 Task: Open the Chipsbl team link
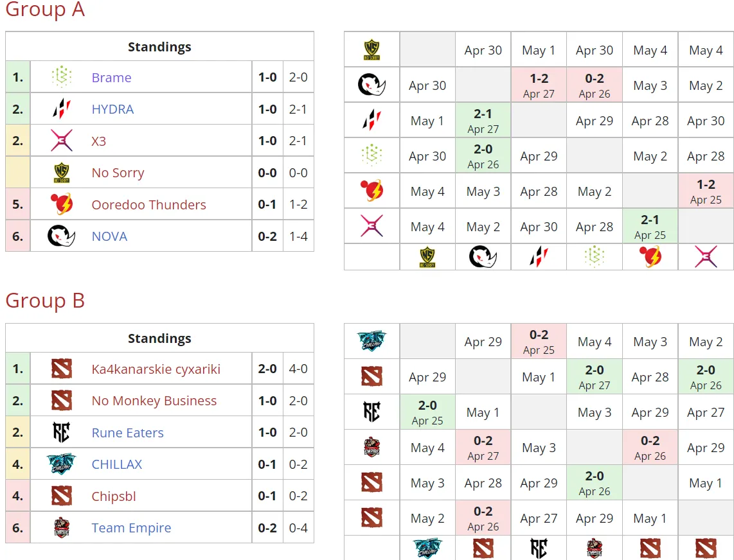pos(114,496)
